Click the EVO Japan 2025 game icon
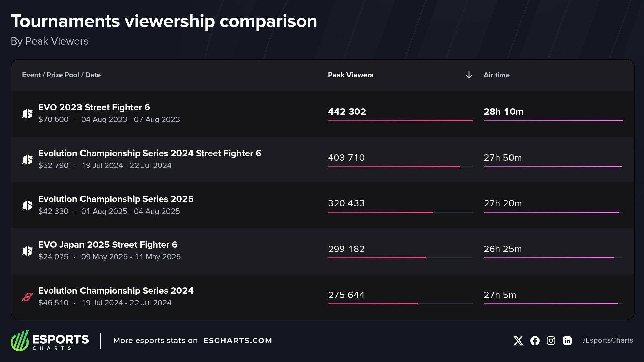 [x=28, y=251]
